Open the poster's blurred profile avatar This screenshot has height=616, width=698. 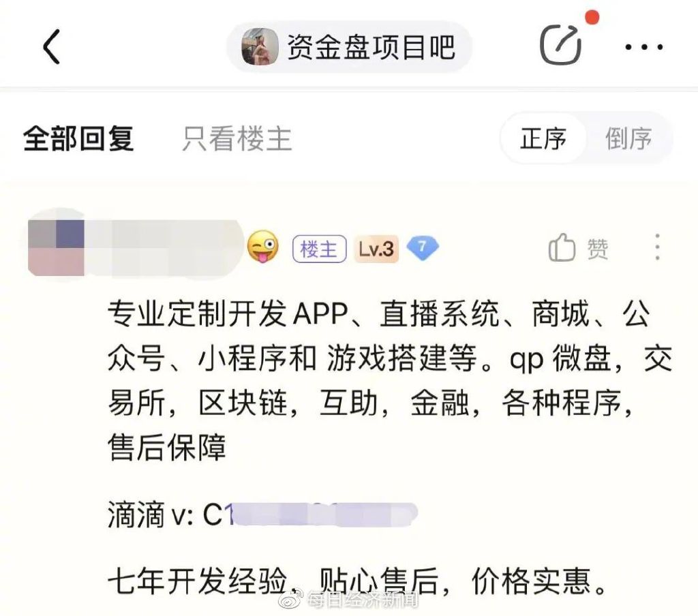coord(56,247)
